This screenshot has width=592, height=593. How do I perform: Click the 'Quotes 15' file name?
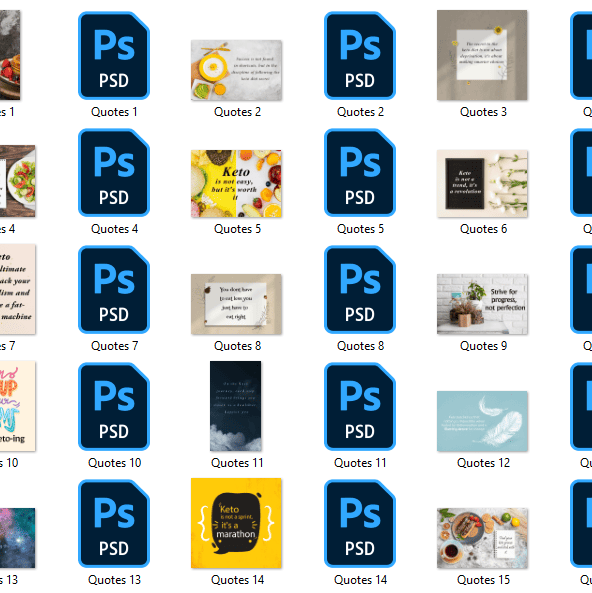[483, 580]
